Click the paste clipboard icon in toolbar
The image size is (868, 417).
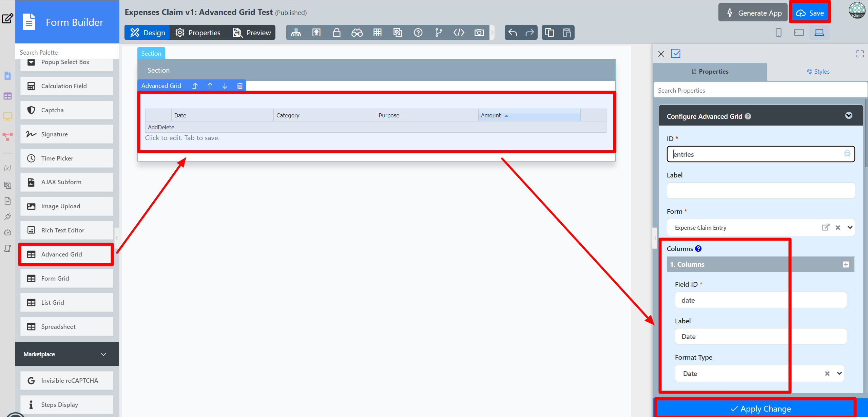(567, 33)
